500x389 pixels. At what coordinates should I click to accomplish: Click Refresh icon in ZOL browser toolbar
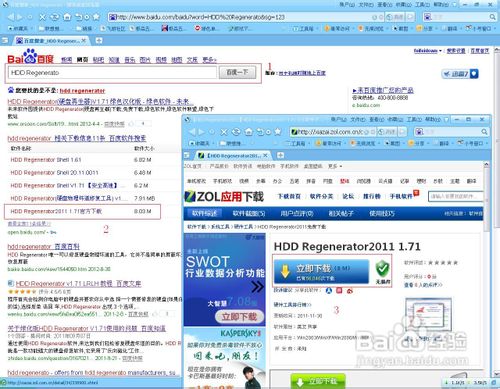click(236, 132)
